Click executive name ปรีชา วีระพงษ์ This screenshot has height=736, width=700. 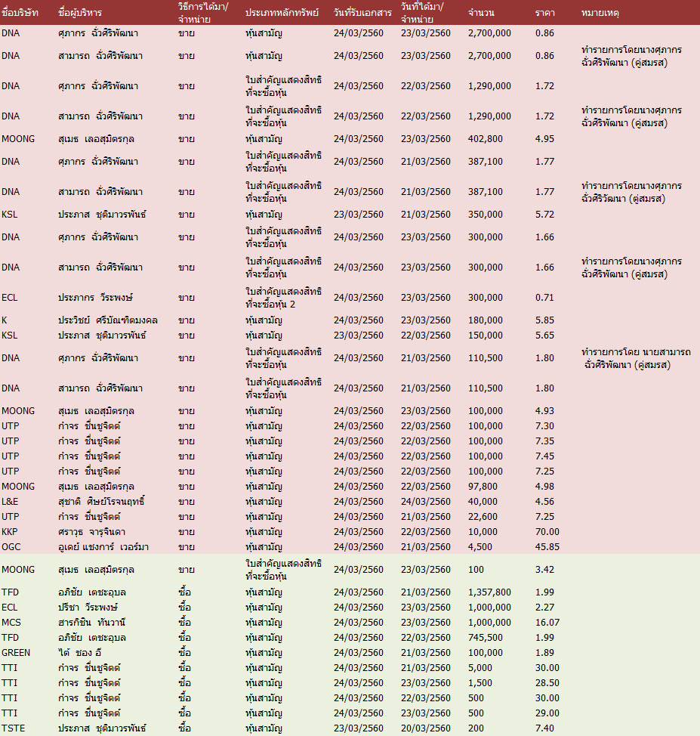coord(88,608)
